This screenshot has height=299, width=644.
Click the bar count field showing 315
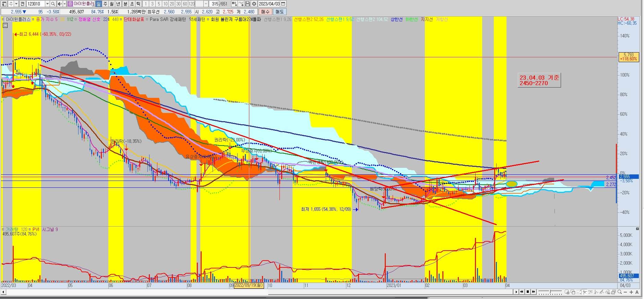pyautogui.click(x=214, y=4)
